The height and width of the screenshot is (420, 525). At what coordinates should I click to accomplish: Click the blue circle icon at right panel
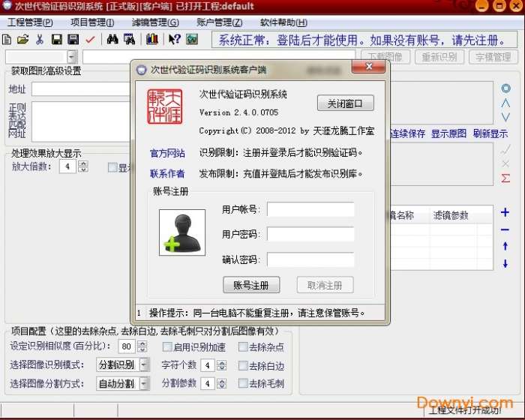[x=505, y=88]
